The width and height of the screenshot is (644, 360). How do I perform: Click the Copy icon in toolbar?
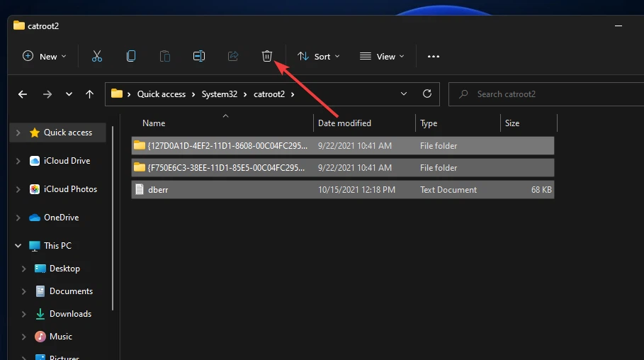coord(131,56)
